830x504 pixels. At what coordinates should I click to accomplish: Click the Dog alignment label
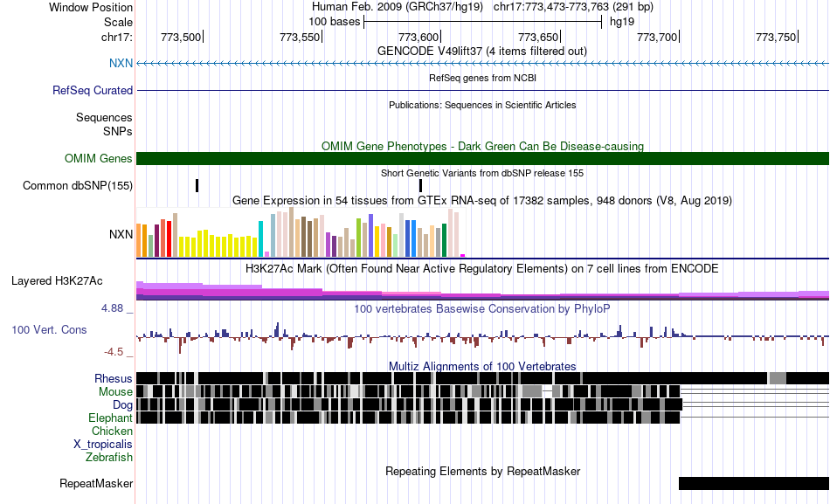(122, 405)
